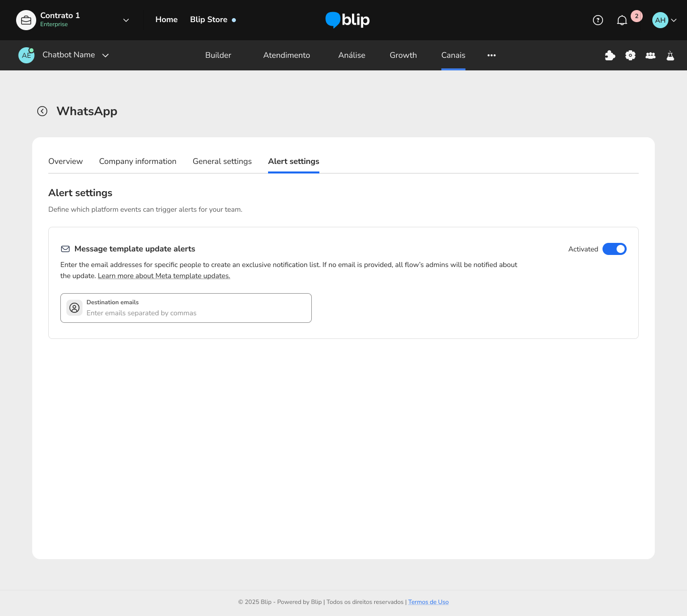This screenshot has width=687, height=616.
Task: Open the team members icon
Action: tap(650, 55)
